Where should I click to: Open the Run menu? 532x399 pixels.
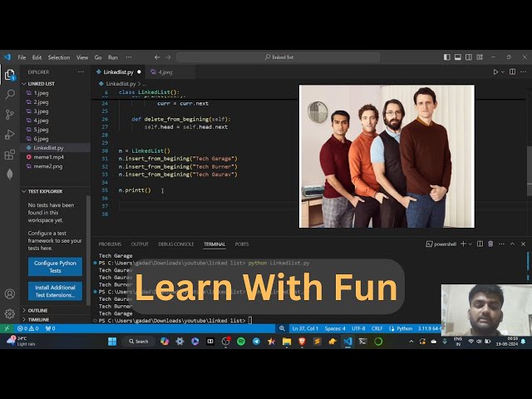[x=113, y=57]
